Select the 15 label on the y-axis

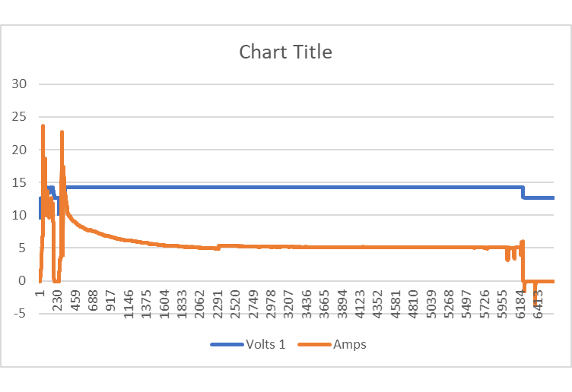pyautogui.click(x=19, y=182)
